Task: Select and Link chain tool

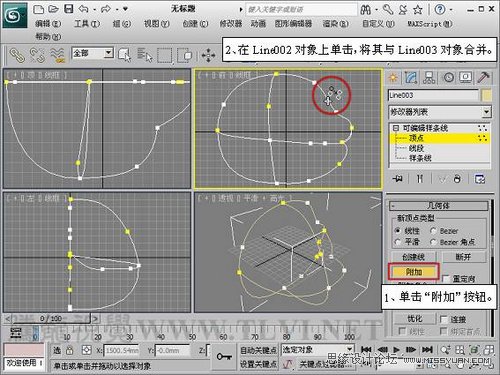Action: pos(17,55)
